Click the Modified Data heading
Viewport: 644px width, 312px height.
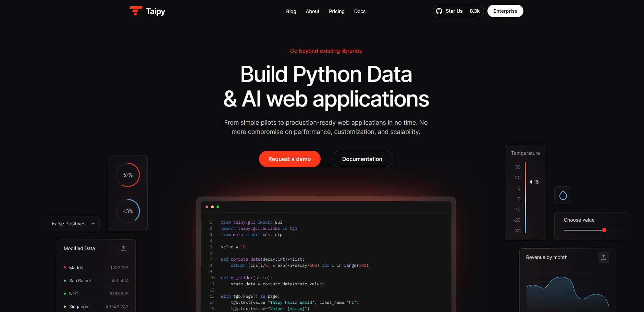click(79, 248)
